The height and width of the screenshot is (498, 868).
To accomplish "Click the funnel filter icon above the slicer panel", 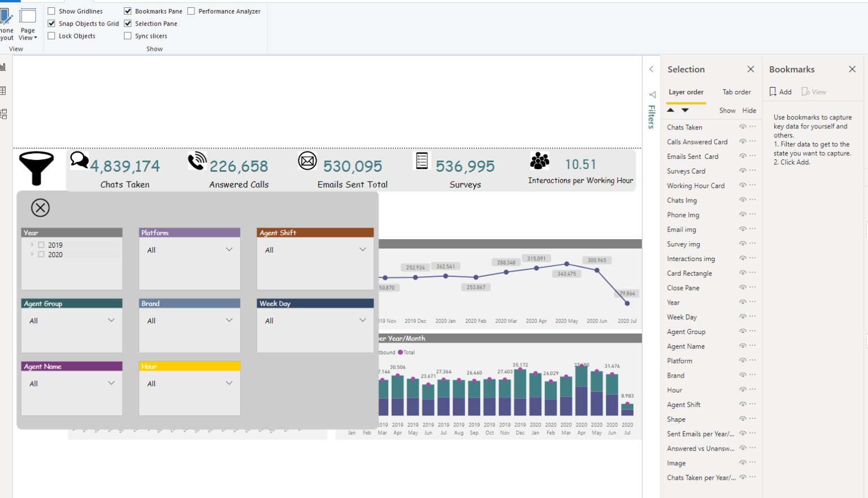I will click(x=36, y=168).
